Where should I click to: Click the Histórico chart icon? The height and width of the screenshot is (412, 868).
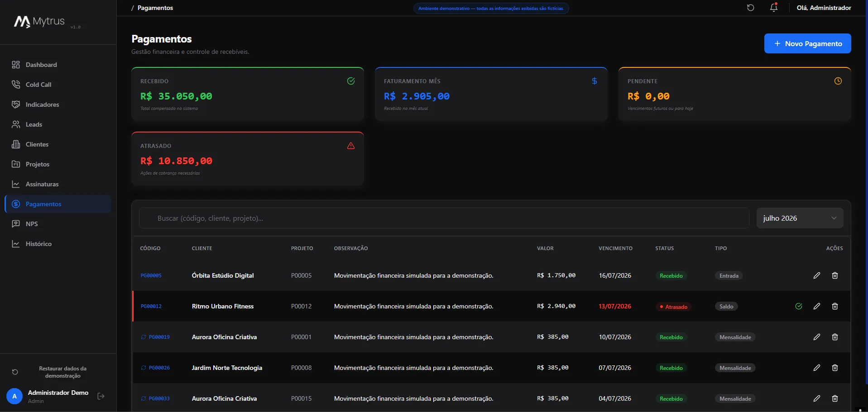[x=16, y=244]
